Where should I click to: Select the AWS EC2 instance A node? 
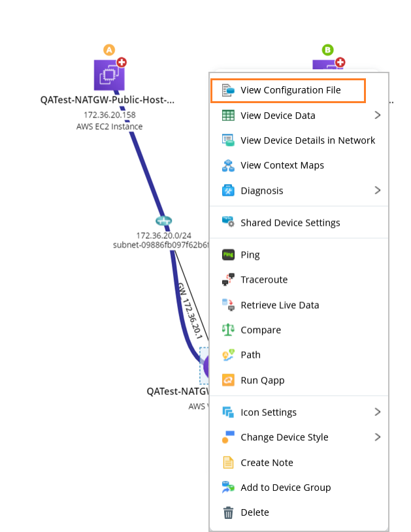coord(108,75)
